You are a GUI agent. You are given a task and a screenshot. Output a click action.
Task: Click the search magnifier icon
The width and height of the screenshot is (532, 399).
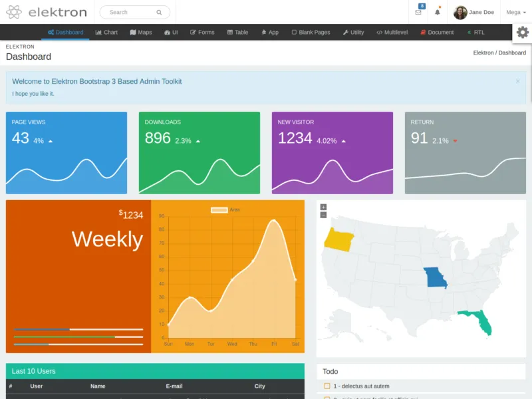[159, 13]
